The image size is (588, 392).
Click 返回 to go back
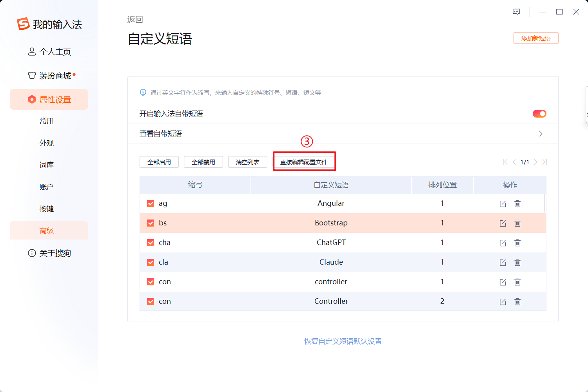pyautogui.click(x=135, y=20)
